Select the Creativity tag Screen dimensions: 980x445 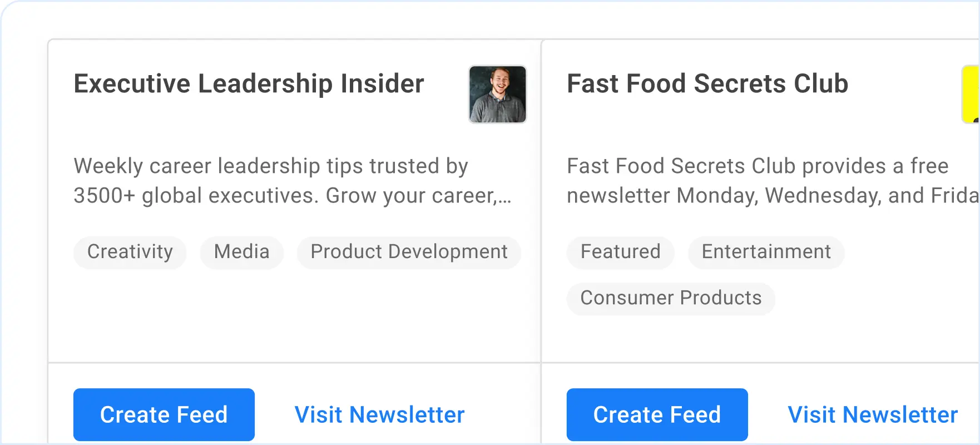(x=130, y=252)
